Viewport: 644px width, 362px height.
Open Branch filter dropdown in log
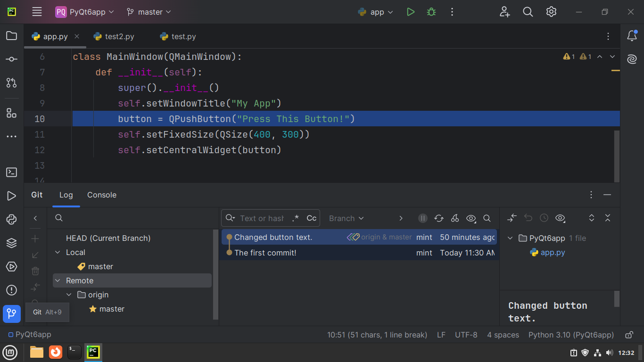[347, 218]
